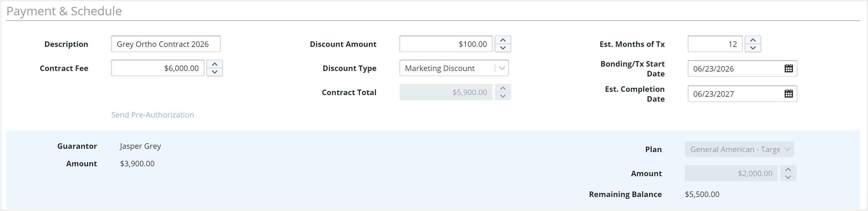Open calendar picker for Est. Completion Date
The image size is (868, 211).
click(788, 93)
